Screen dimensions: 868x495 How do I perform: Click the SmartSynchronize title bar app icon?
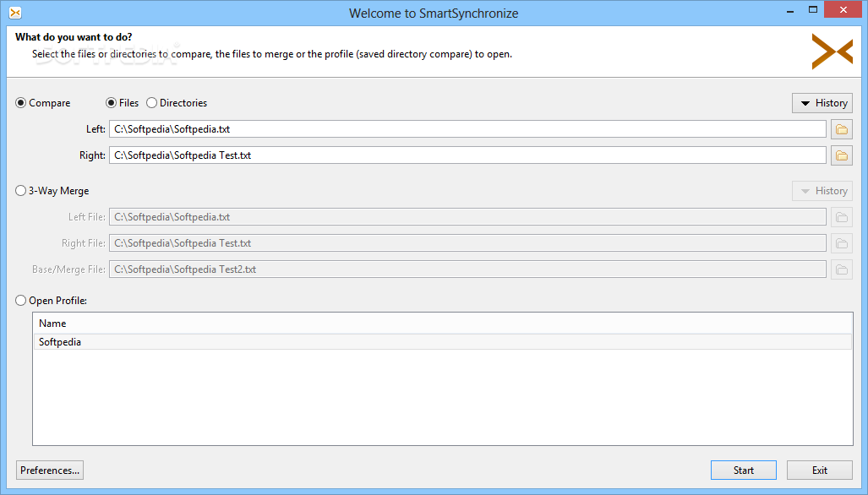15,12
